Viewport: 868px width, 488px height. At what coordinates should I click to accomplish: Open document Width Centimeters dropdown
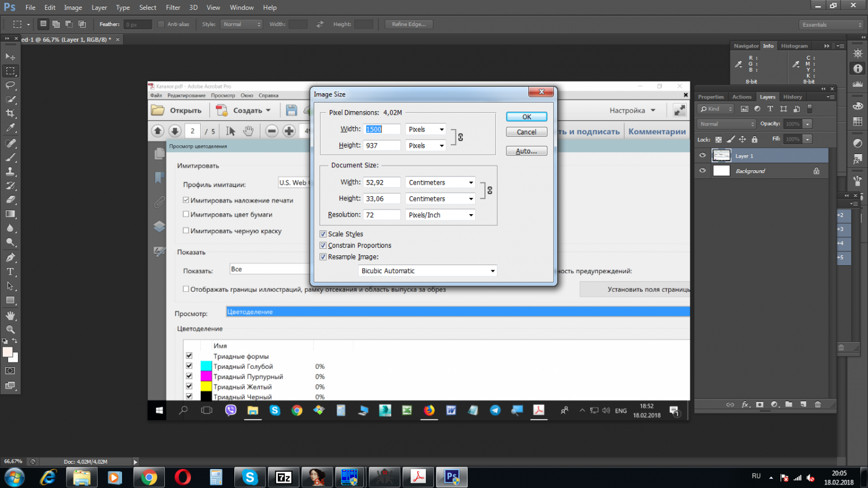point(440,182)
